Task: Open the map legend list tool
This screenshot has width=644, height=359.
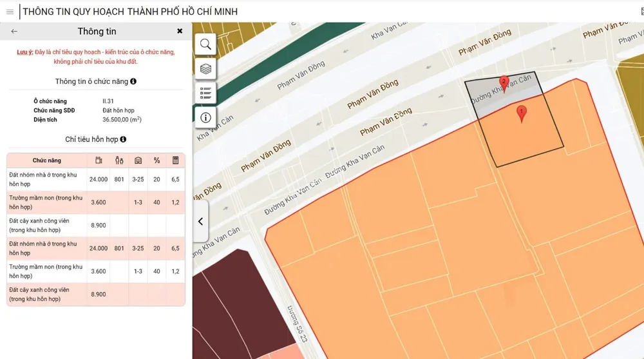Action: click(x=205, y=93)
